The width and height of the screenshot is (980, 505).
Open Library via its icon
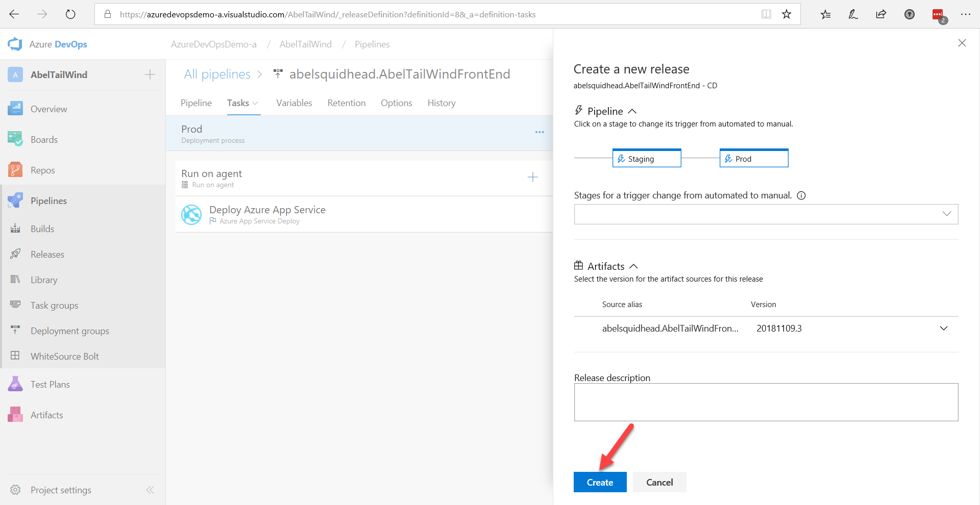(x=15, y=280)
